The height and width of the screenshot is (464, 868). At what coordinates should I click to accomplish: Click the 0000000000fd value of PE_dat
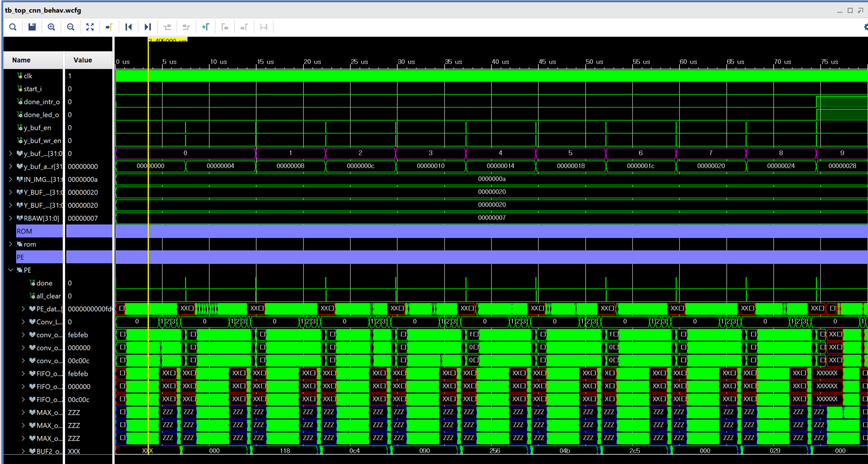(89, 309)
